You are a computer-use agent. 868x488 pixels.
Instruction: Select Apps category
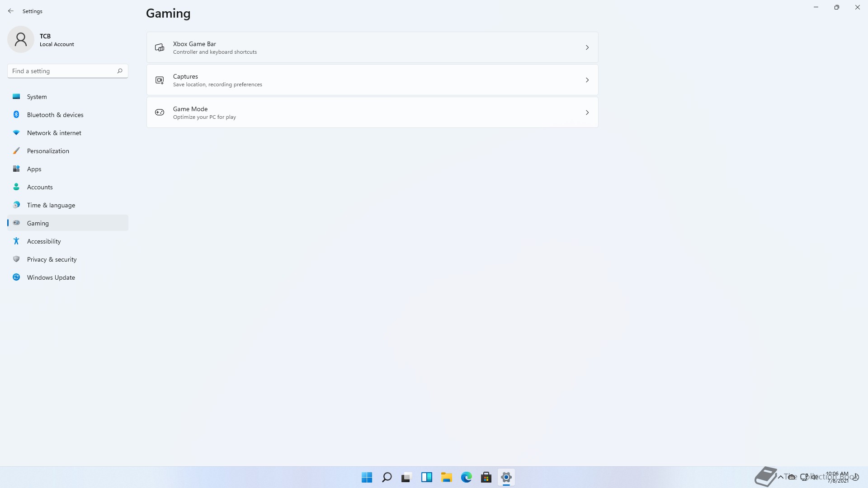coord(34,169)
